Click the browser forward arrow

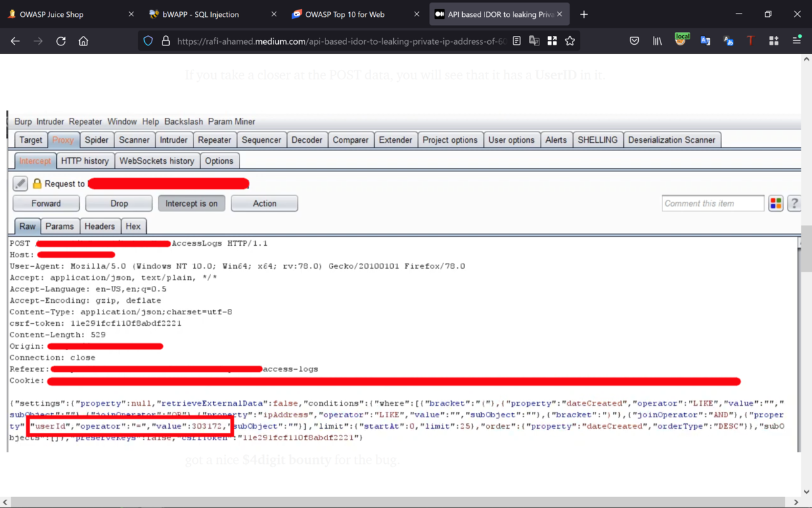pos(38,41)
